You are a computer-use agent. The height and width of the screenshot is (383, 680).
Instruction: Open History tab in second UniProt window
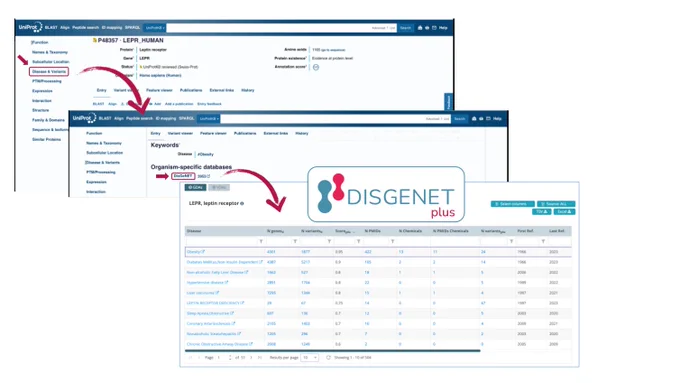click(302, 133)
